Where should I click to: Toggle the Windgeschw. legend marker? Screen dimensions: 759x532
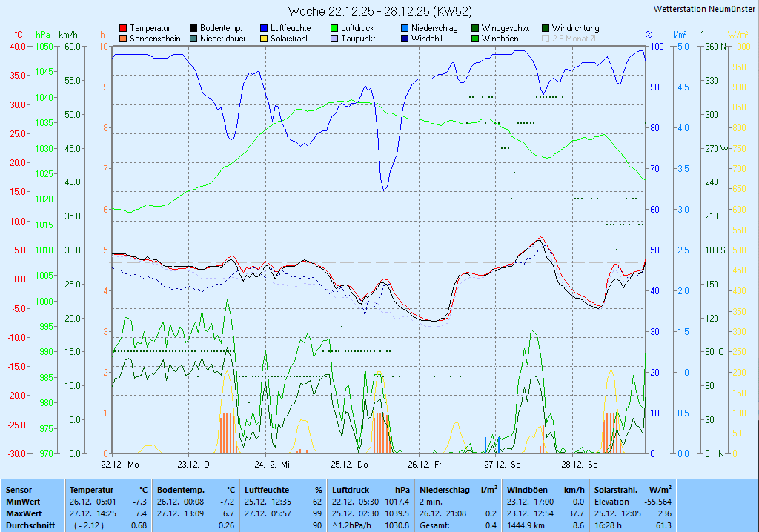tap(475, 28)
